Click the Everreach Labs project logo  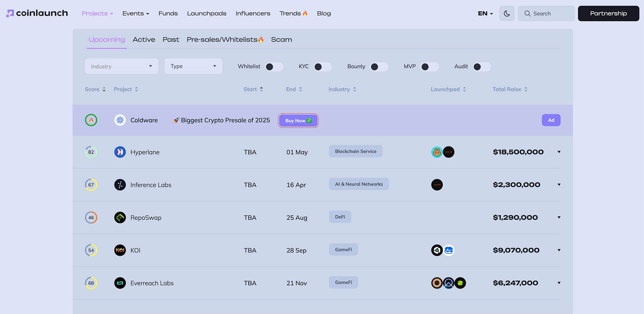120,283
